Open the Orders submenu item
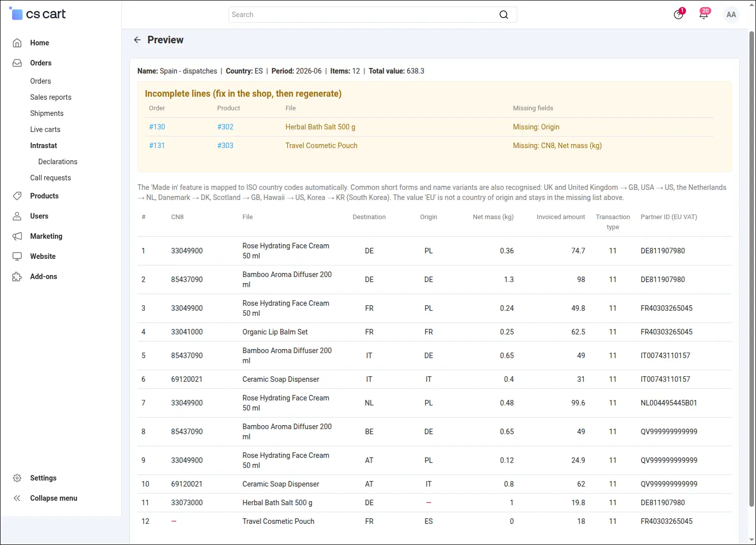The image size is (756, 545). (x=40, y=81)
